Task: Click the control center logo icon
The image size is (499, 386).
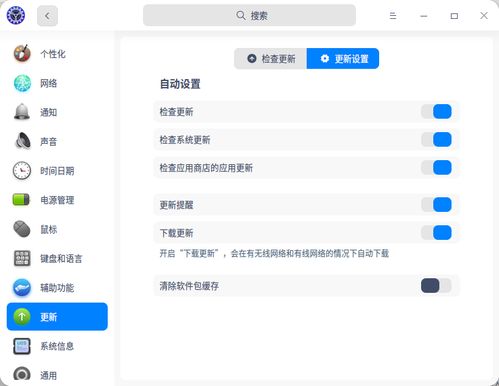Action: click(16, 15)
